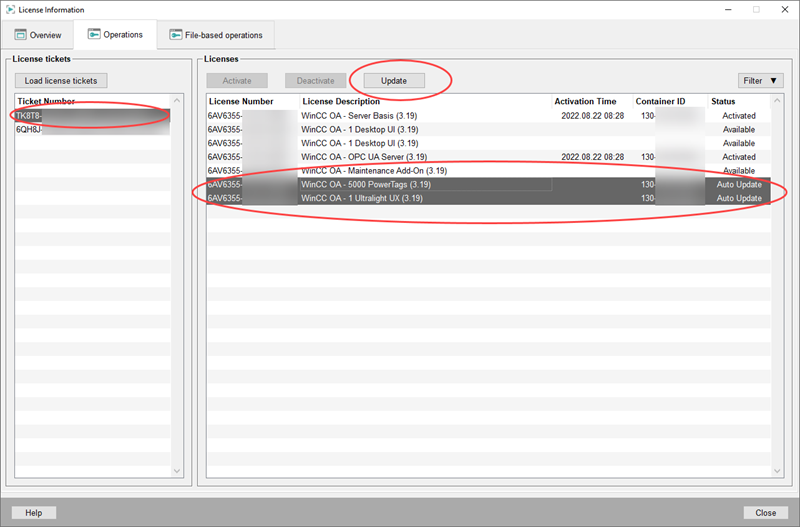Screen dimensions: 800x527
Task: Close the License Information window via title bar
Action: [x=785, y=10]
